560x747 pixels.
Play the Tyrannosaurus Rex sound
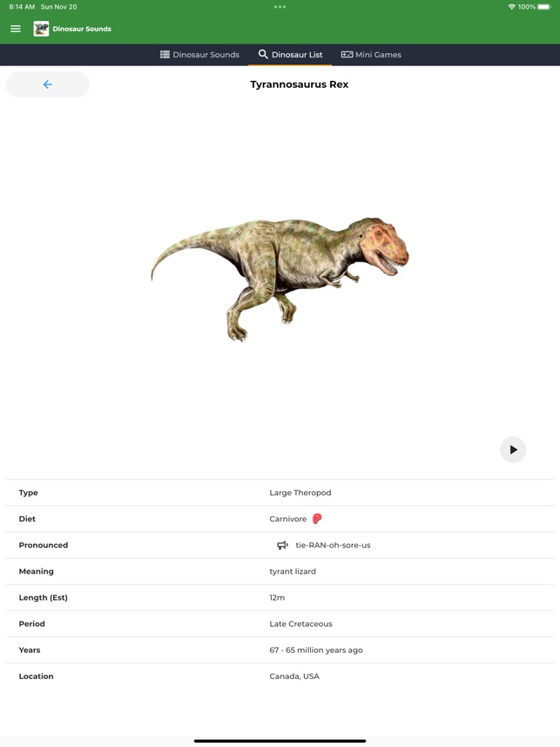513,450
